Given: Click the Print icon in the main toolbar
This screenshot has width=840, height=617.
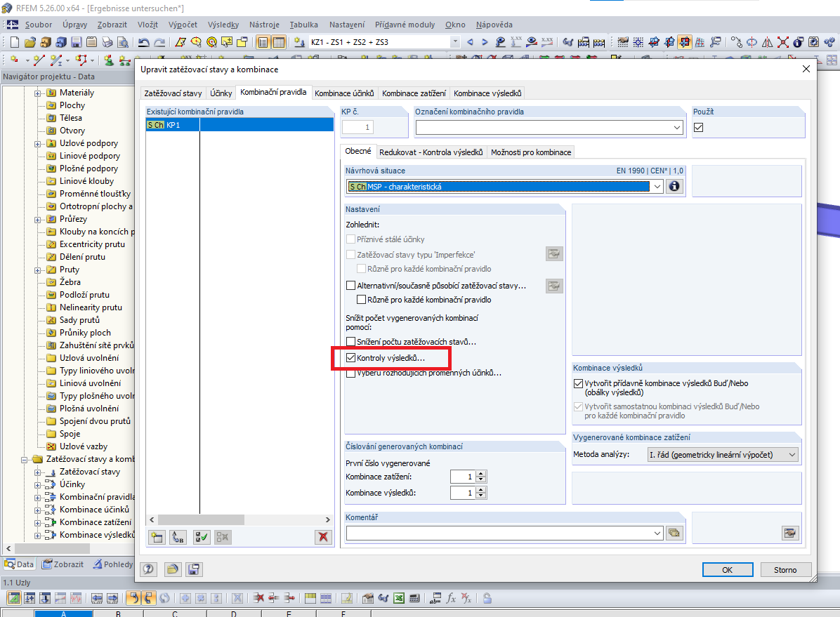Looking at the screenshot, I should click(x=107, y=42).
